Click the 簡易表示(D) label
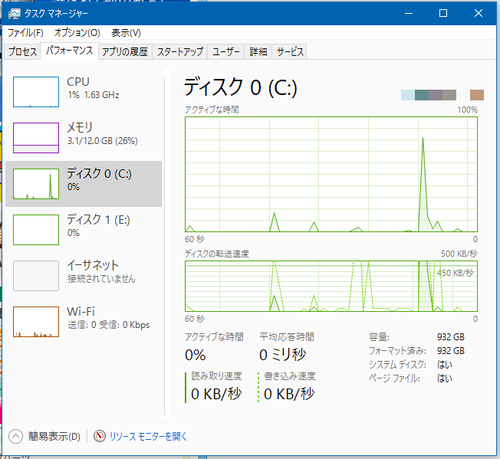 [54, 436]
